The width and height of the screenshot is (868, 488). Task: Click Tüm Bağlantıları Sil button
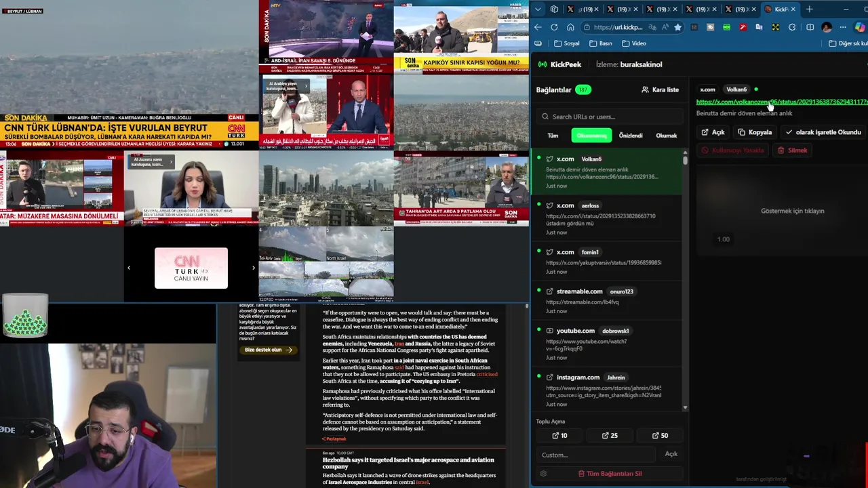pyautogui.click(x=610, y=474)
